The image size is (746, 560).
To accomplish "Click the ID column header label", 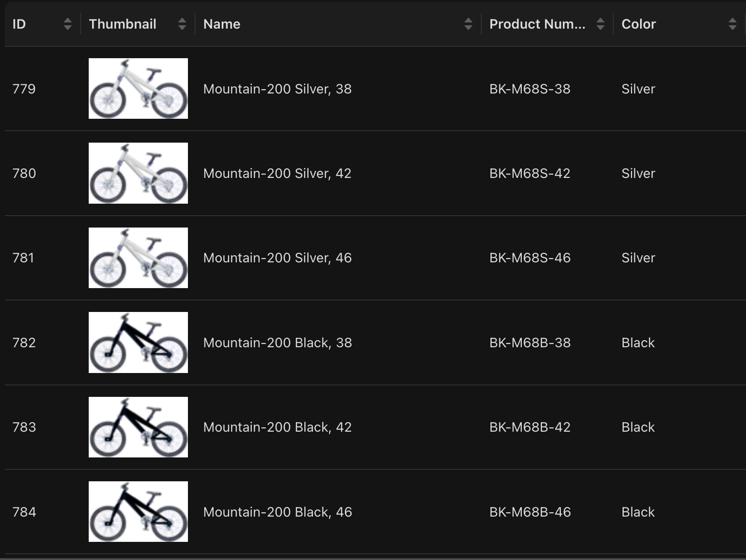I will pyautogui.click(x=19, y=24).
